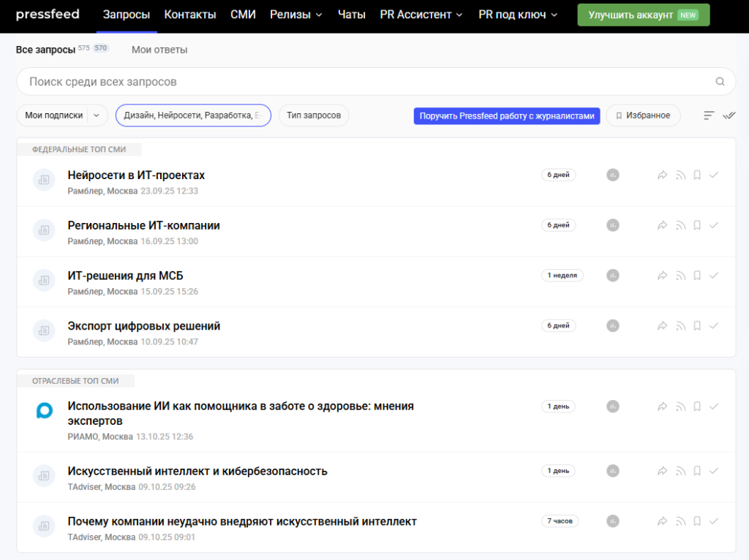Click the РИАМО logo avatar
Viewport: 749px width, 560px height.
click(44, 411)
